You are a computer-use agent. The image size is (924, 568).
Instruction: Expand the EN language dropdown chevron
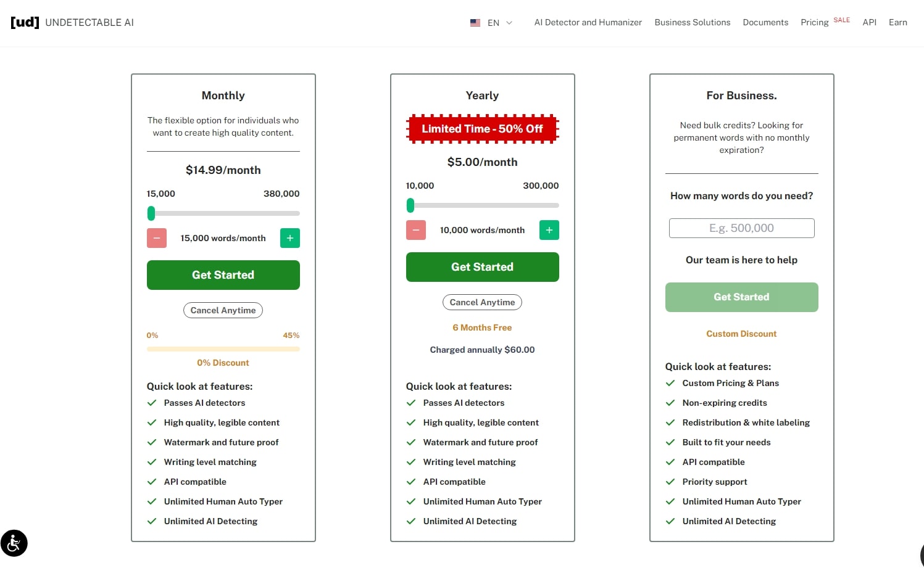pyautogui.click(x=509, y=23)
